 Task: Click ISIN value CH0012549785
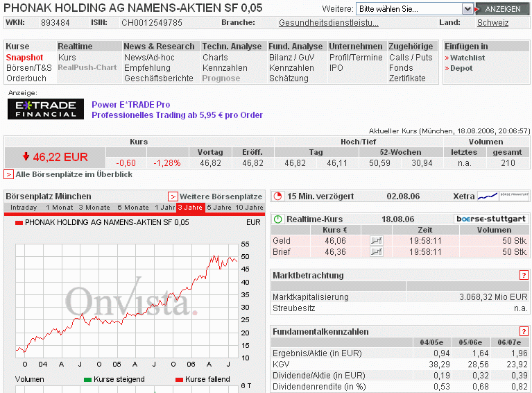[x=152, y=23]
